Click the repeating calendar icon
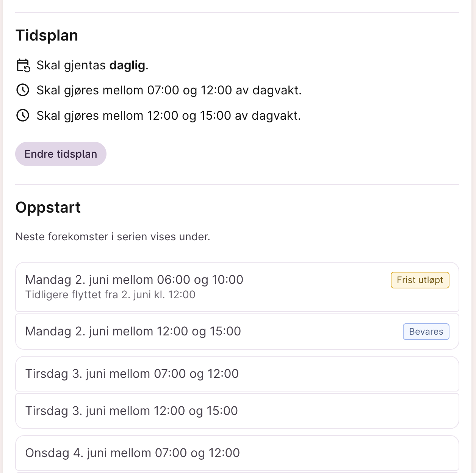Viewport: 476px width, 473px height. tap(23, 65)
